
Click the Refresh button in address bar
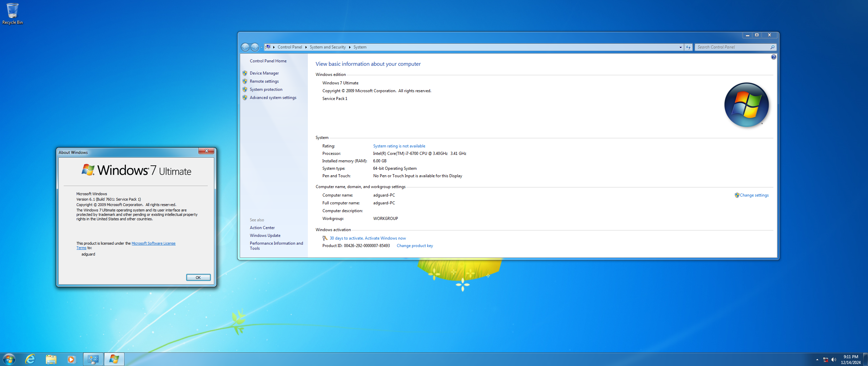(x=688, y=47)
